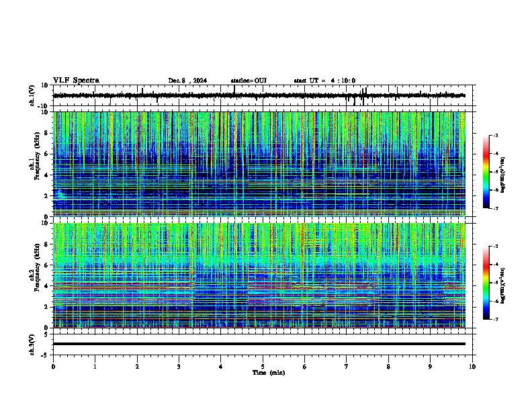Click the "8" kHz tick of ch.1 spectrogram
Image resolution: width=532 pixels, height=411 pixels.
[x=47, y=133]
